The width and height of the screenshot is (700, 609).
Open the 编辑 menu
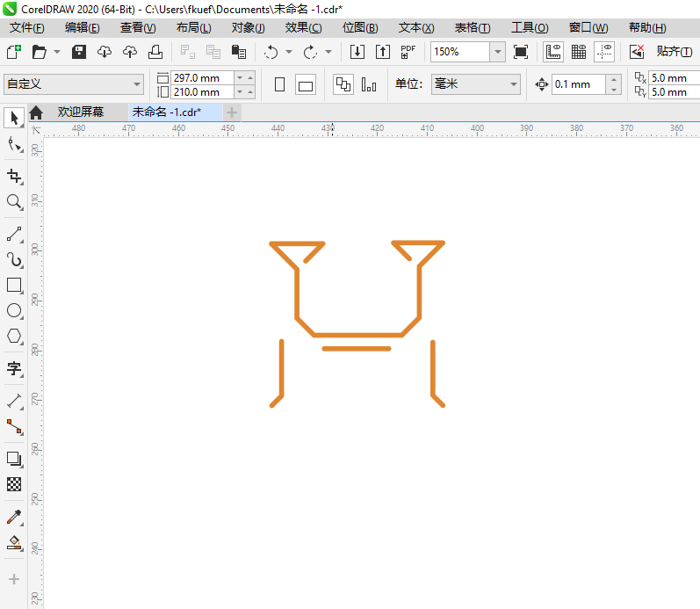point(83,28)
